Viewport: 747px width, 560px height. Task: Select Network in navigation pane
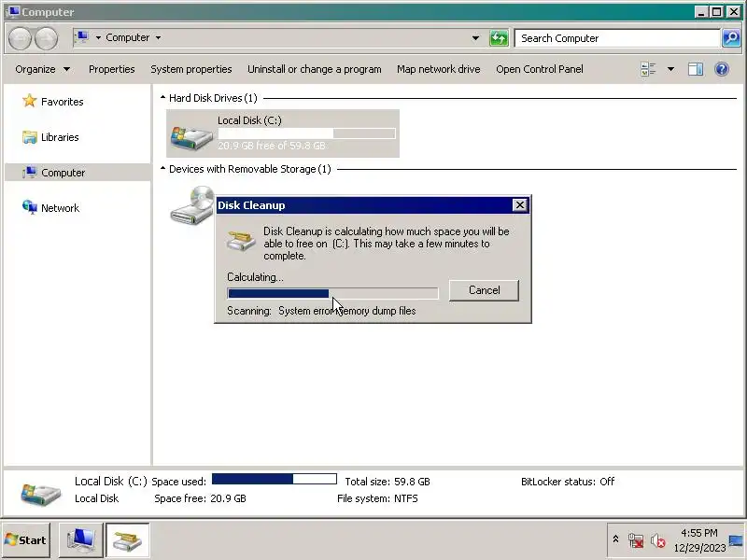[x=60, y=208]
